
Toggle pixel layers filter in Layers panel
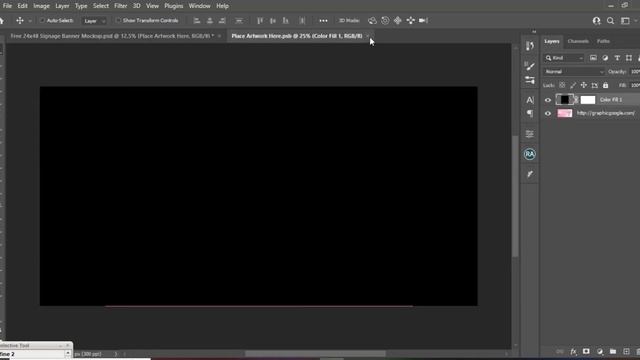pos(593,58)
